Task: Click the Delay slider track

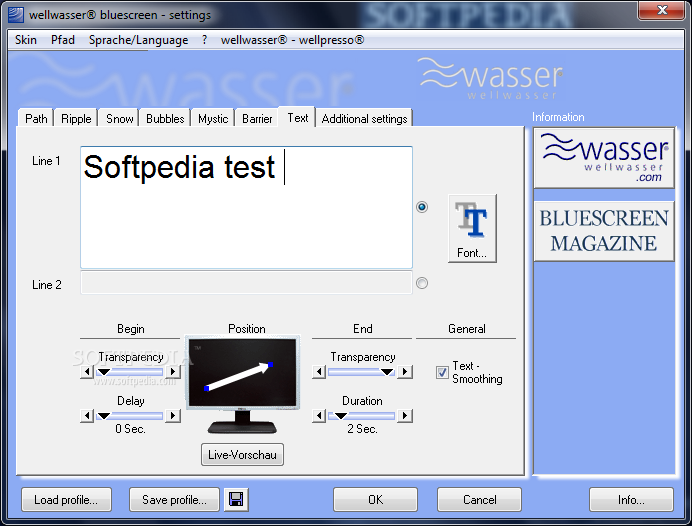Action: click(x=130, y=415)
